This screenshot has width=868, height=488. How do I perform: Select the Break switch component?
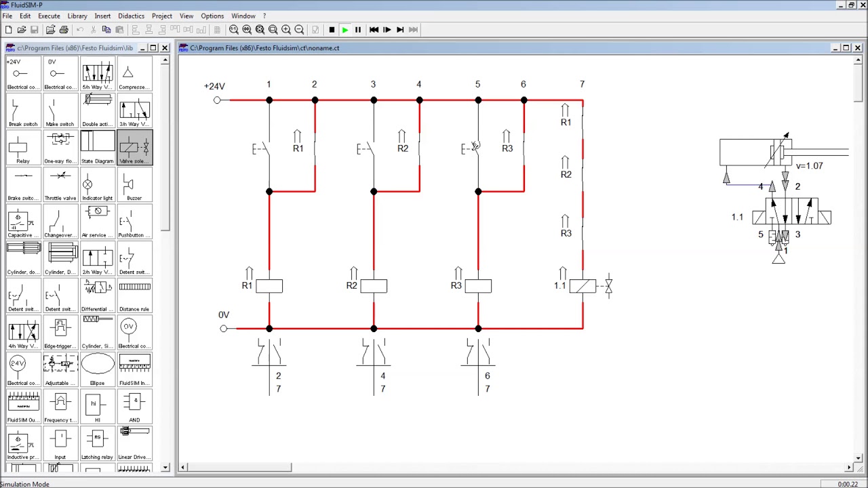click(23, 110)
